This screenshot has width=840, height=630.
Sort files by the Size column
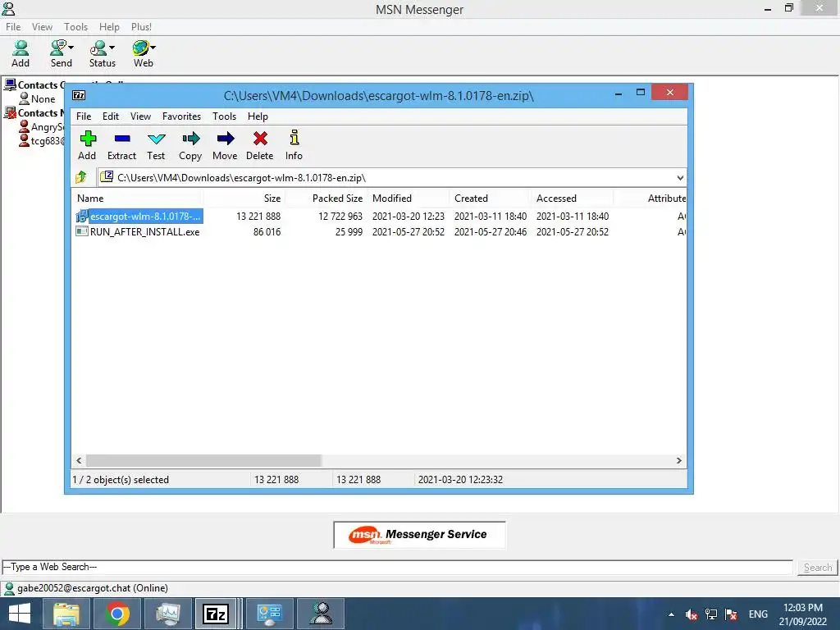click(x=244, y=199)
